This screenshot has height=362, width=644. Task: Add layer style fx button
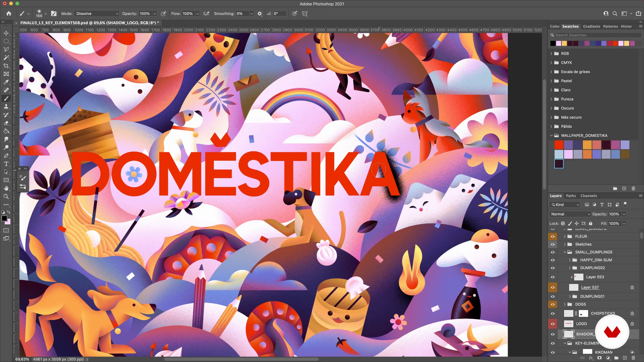pyautogui.click(x=591, y=358)
